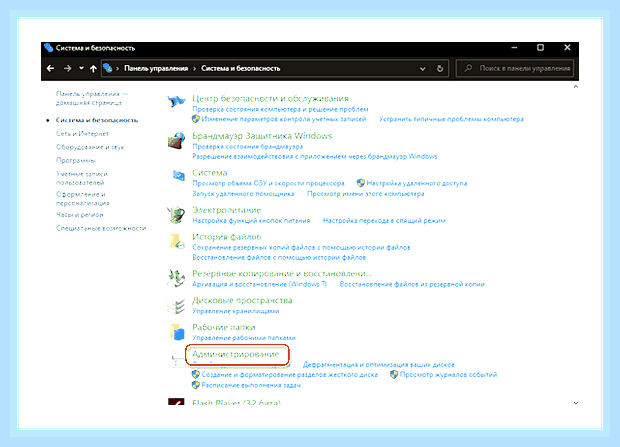Screen dimensions: 620x447
Task: Click the Система computer icon
Action: tap(179, 175)
